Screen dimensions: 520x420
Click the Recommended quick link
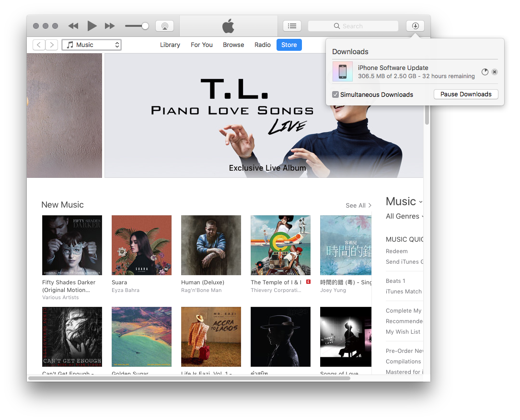[404, 321]
